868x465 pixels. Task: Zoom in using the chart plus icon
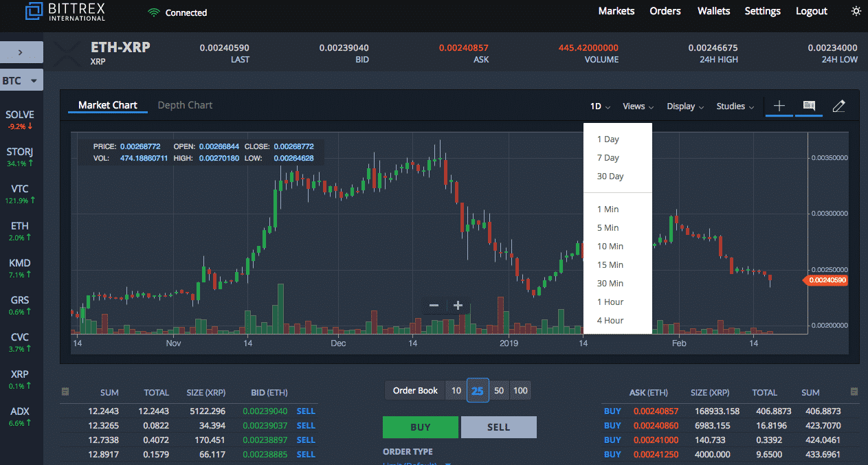tap(458, 305)
